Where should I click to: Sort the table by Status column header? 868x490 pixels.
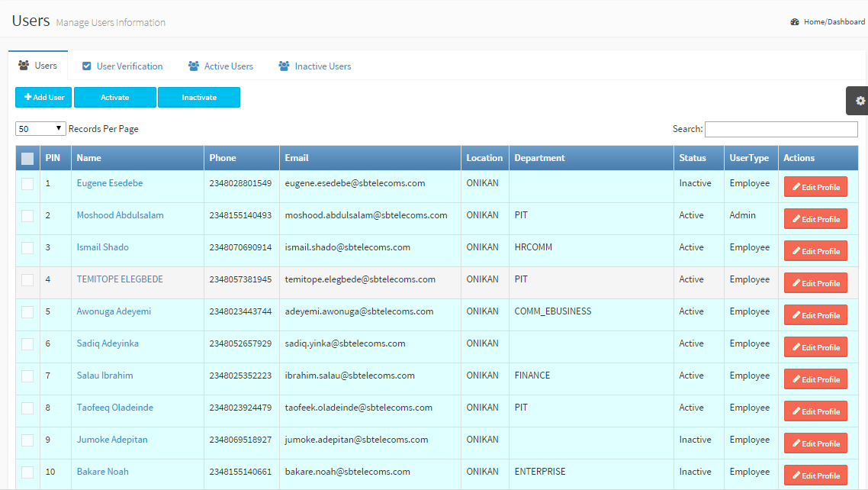[x=693, y=158]
